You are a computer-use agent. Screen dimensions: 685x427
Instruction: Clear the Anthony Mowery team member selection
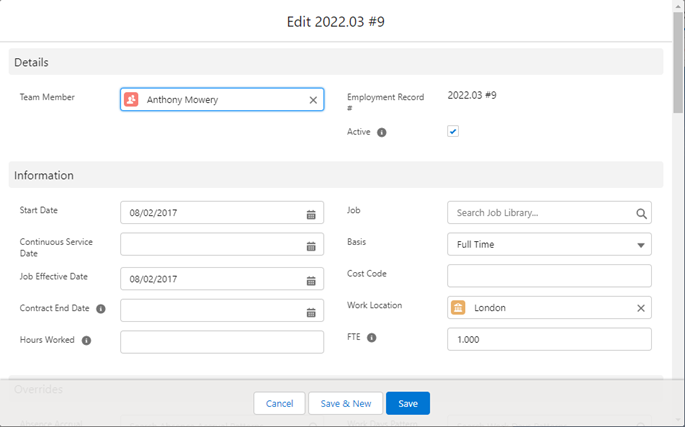[x=312, y=100]
